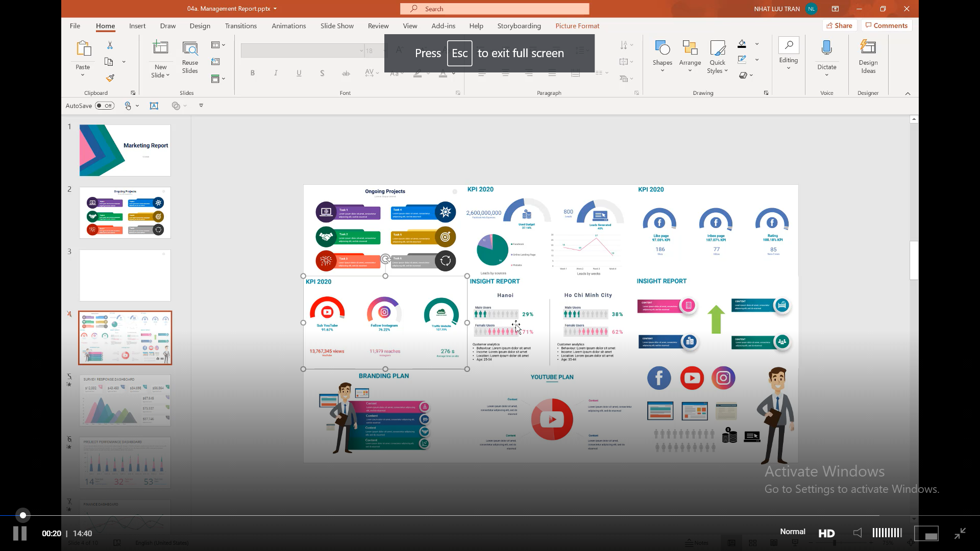Click the Shape Fill bucket icon
The width and height of the screenshot is (980, 551).
(x=742, y=44)
